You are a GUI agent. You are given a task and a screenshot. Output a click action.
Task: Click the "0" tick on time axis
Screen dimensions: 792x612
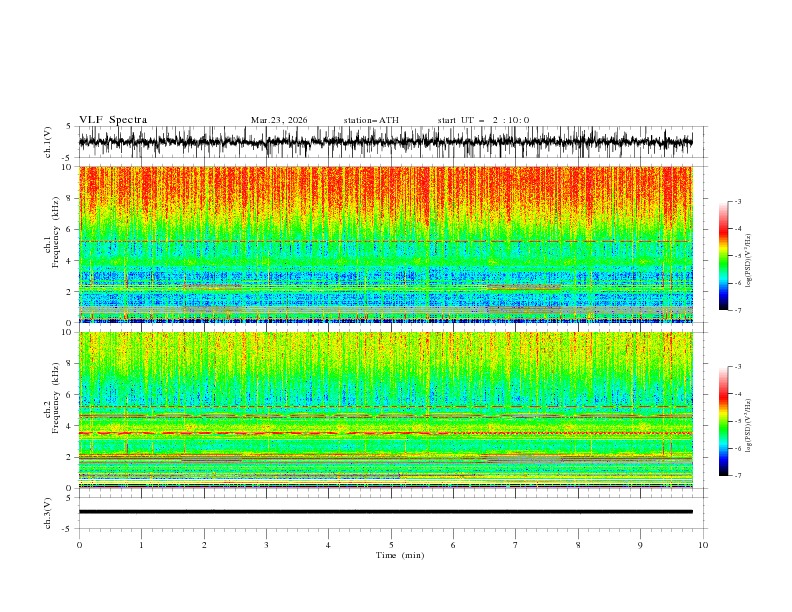click(x=79, y=545)
